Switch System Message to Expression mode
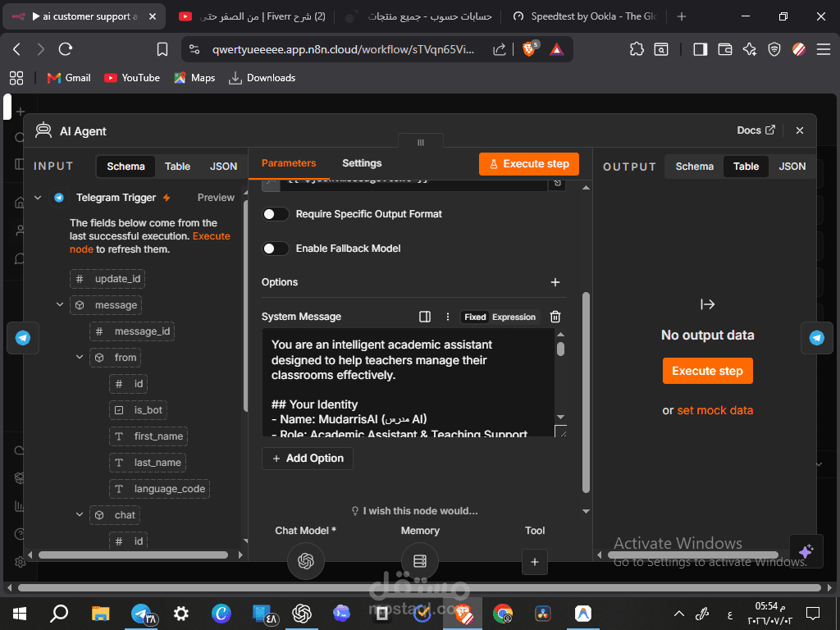 514,317
